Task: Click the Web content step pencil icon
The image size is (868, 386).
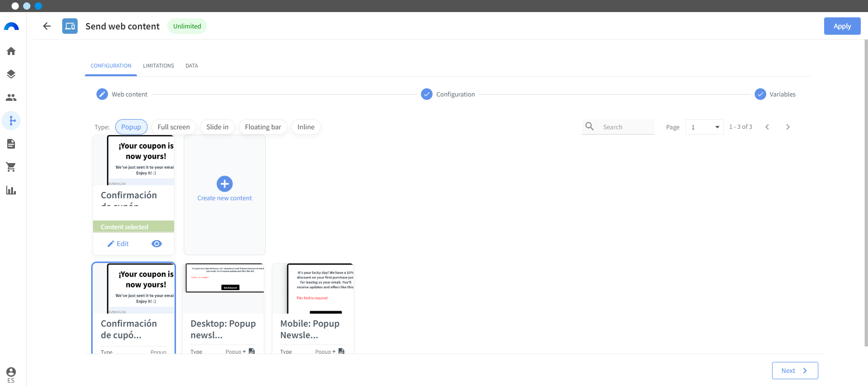Action: pyautogui.click(x=102, y=94)
